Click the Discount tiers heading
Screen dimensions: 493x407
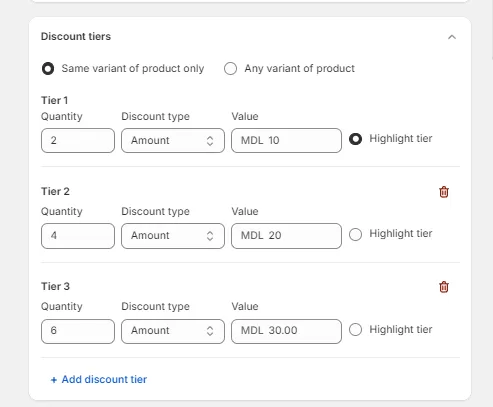(76, 36)
